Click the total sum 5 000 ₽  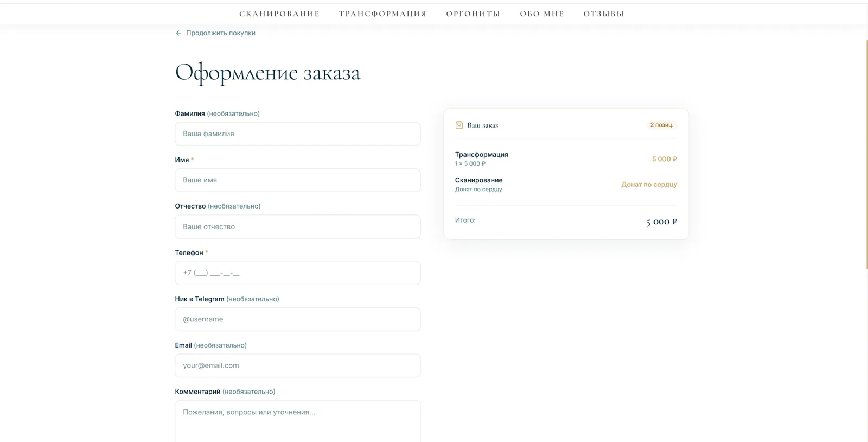point(661,222)
